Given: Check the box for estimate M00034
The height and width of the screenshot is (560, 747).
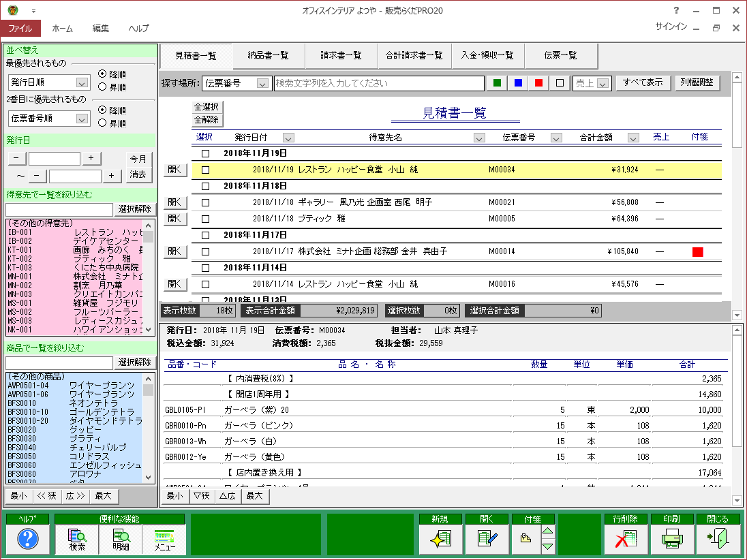Looking at the screenshot, I should (205, 170).
